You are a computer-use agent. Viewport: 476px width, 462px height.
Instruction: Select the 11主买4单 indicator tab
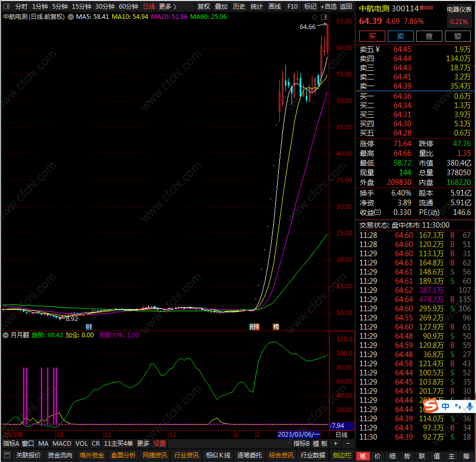[118, 444]
